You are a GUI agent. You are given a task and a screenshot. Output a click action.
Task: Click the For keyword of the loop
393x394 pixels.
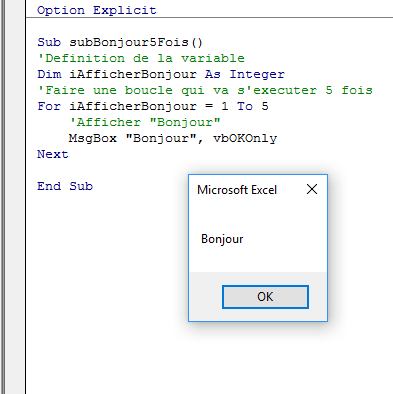pyautogui.click(x=49, y=106)
